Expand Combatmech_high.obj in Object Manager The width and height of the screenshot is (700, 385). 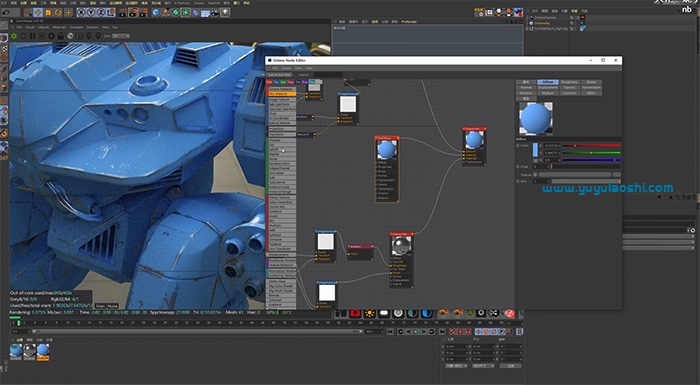(527, 29)
